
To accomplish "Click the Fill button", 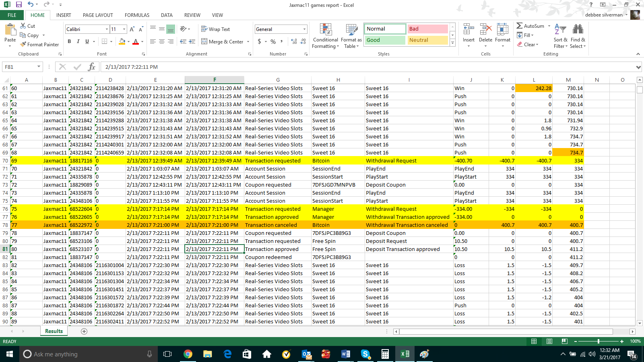I will point(525,35).
